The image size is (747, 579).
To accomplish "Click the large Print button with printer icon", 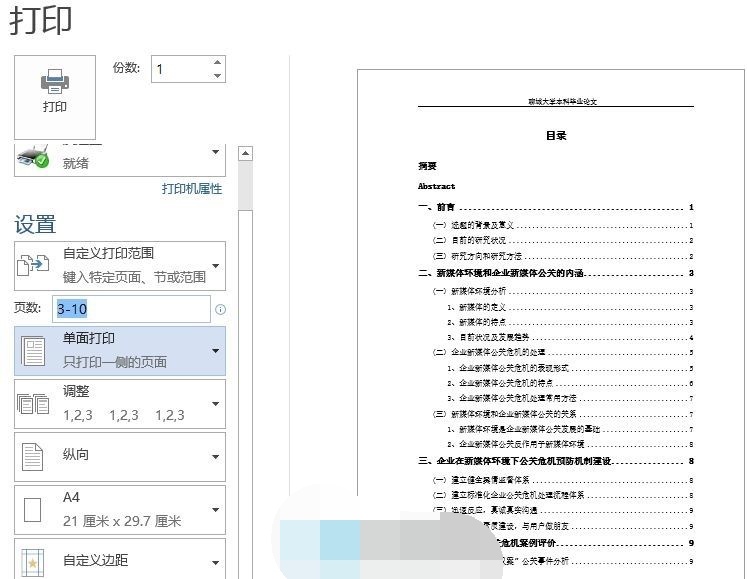I will [x=54, y=96].
